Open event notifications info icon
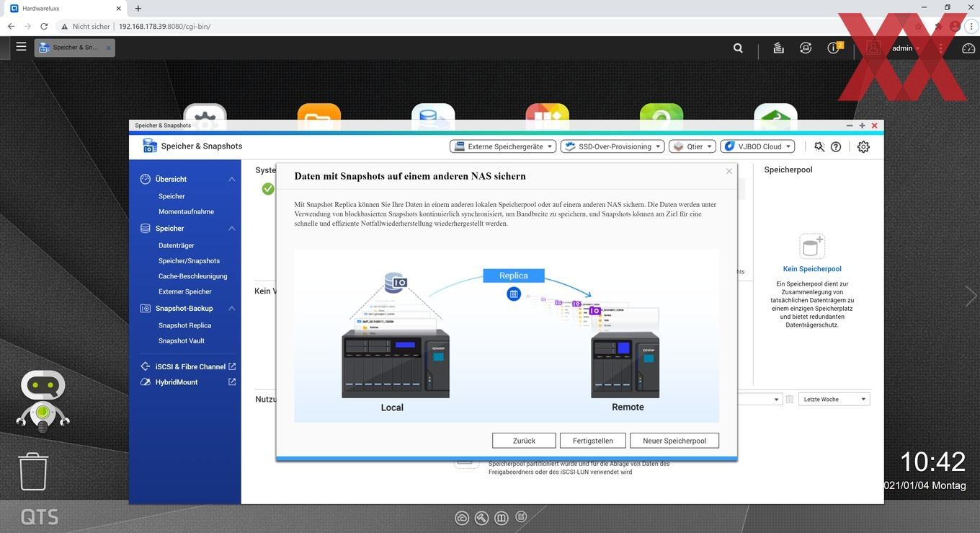 tap(834, 48)
